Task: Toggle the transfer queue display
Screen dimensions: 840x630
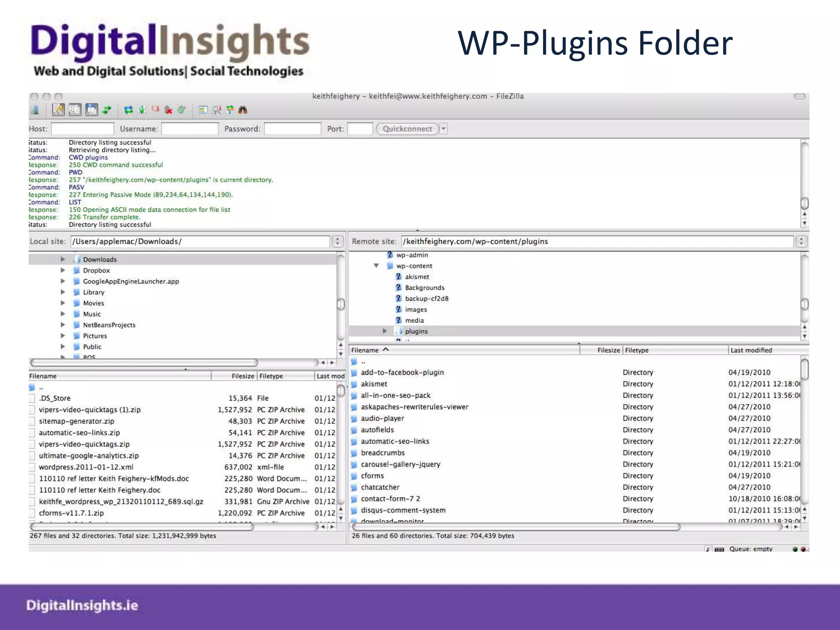Action: (x=107, y=110)
